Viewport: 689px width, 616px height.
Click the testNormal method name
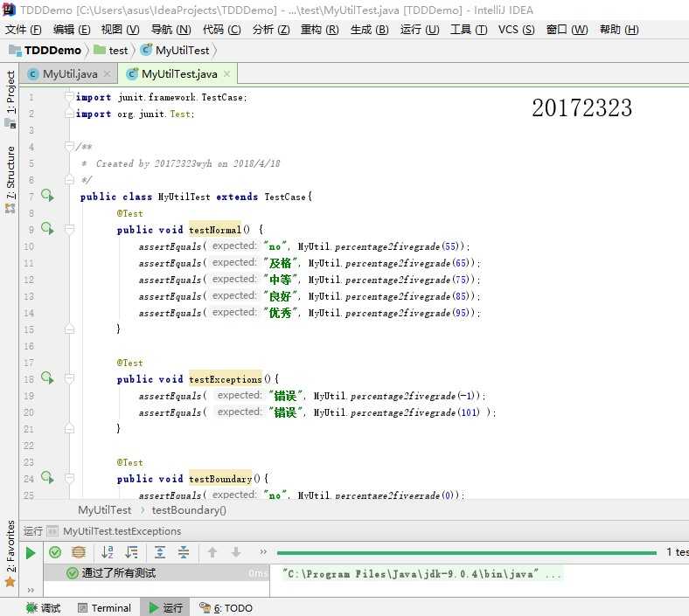tap(215, 230)
